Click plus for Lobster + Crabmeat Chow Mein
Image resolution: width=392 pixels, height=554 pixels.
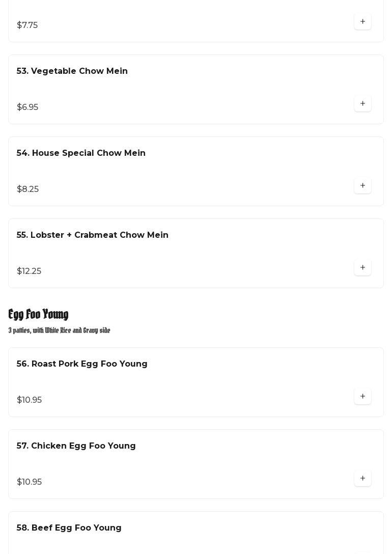click(x=362, y=268)
